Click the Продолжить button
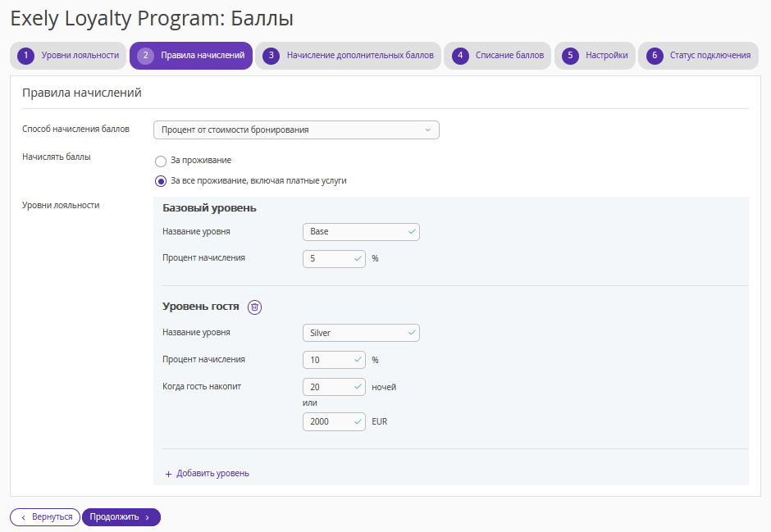Viewport: 771px width, 532px height. (x=121, y=517)
